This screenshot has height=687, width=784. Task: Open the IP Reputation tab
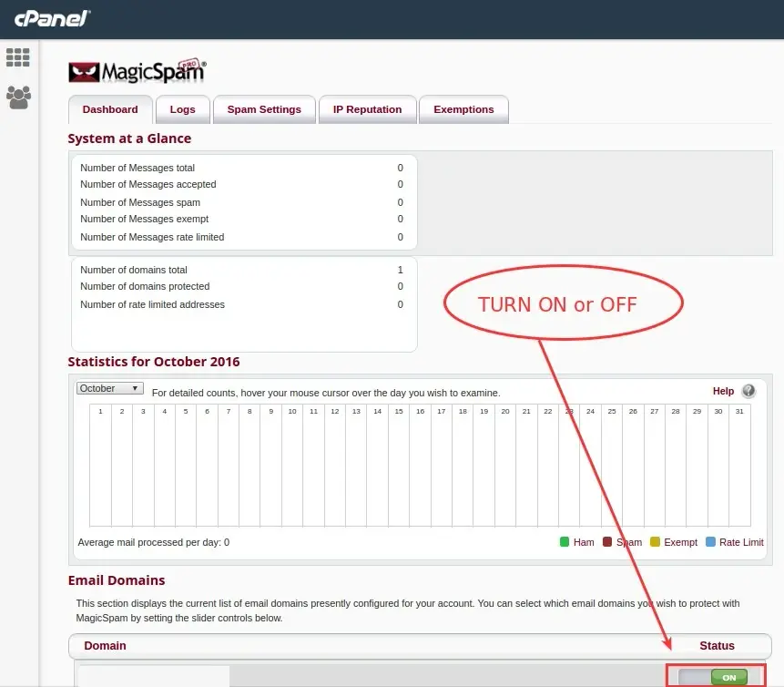(368, 109)
